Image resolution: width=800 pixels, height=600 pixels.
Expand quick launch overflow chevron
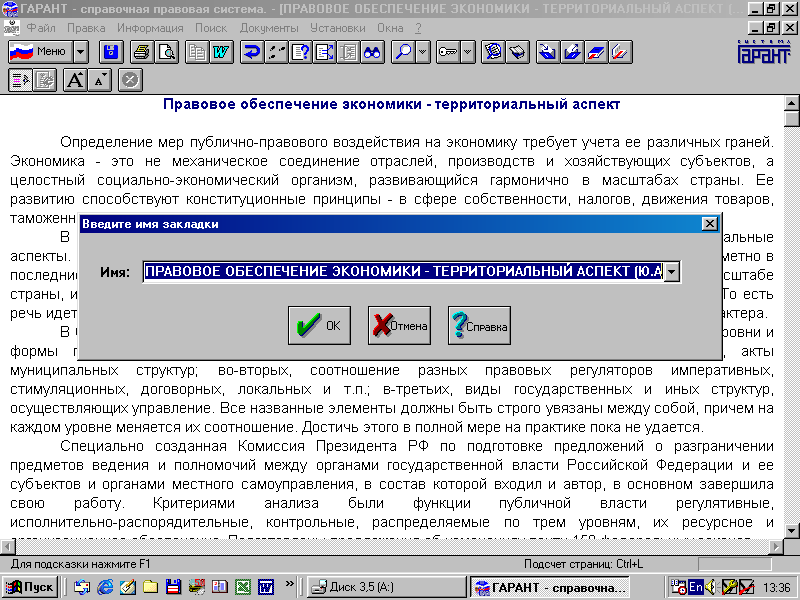point(290,584)
